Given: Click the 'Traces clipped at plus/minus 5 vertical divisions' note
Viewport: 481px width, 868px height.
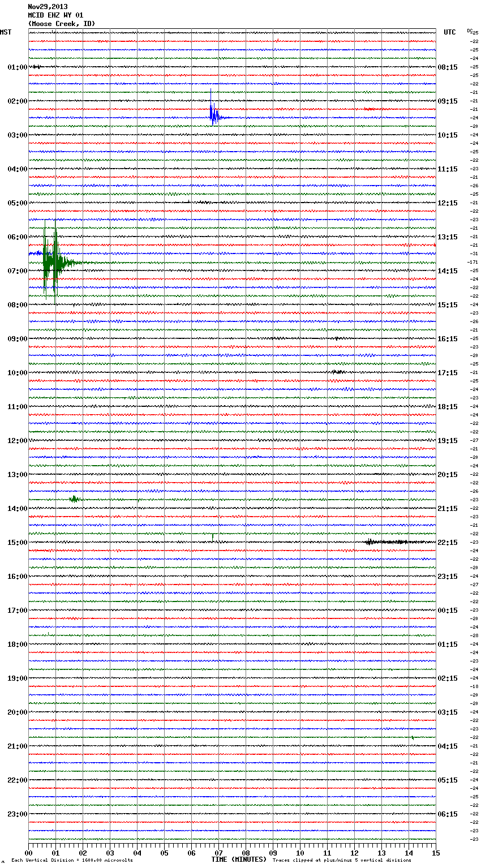Looking at the screenshot, I should (342, 860).
